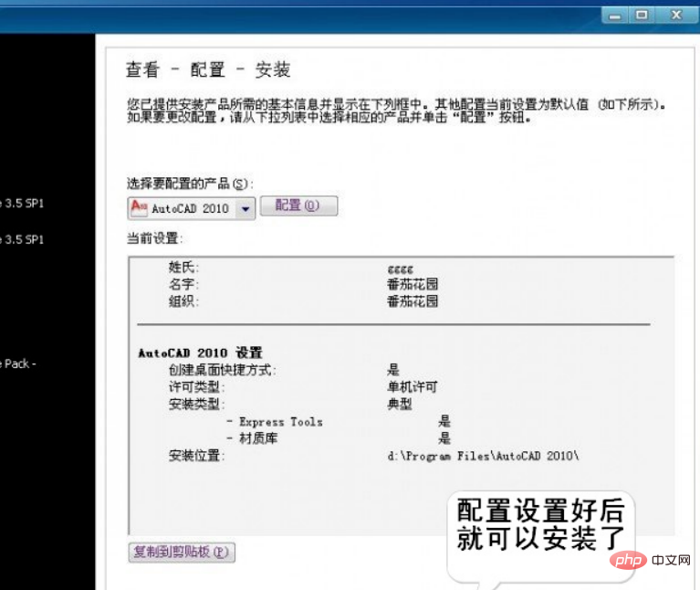The width and height of the screenshot is (700, 590).
Task: Click 复制到剪贴板(P) copy to clipboard button
Action: [x=182, y=553]
